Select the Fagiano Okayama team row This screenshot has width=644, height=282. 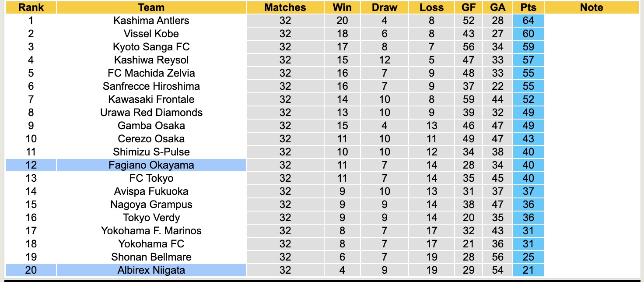(x=151, y=165)
